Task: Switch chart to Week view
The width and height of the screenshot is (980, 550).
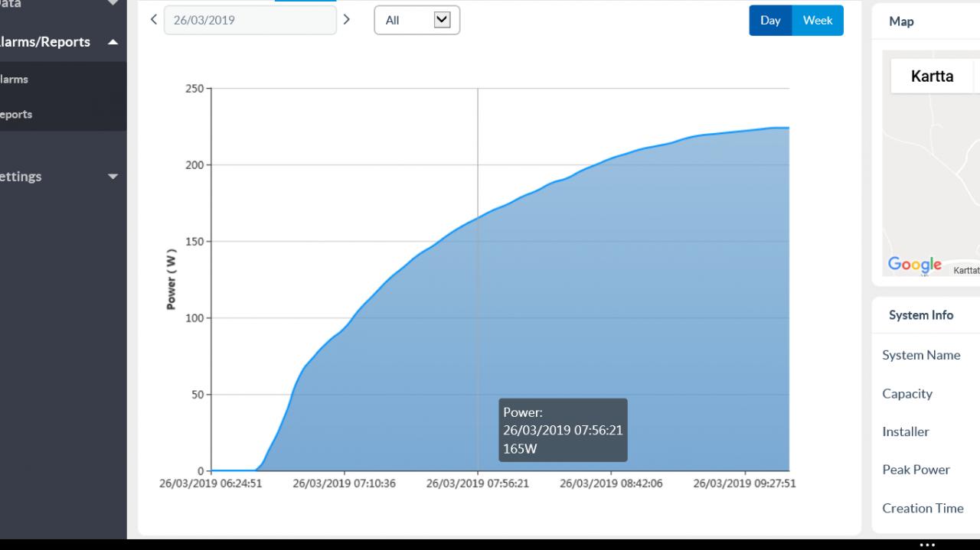Action: click(818, 21)
